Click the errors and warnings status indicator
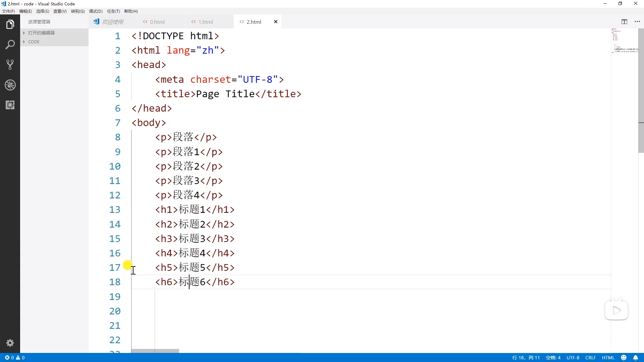 [x=15, y=358]
